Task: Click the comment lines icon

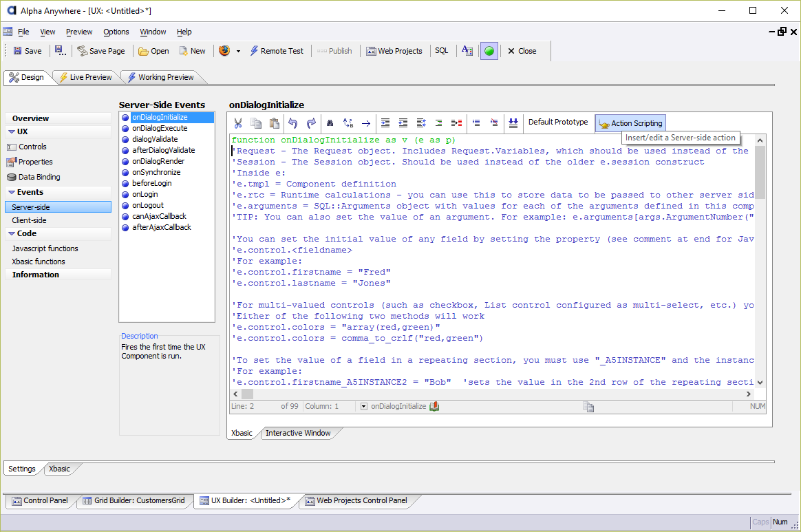Action: click(x=476, y=123)
